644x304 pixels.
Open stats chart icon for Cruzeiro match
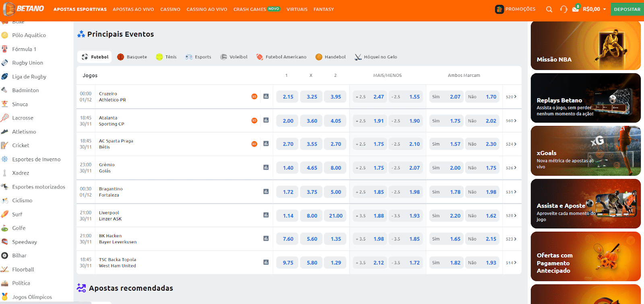click(266, 97)
